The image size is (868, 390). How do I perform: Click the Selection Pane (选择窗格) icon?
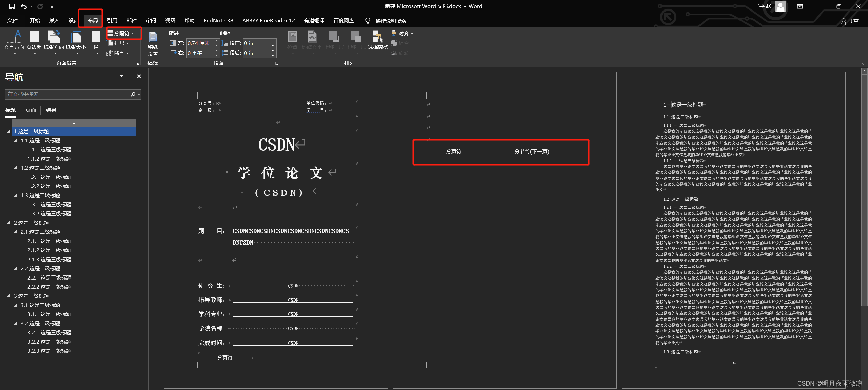(x=377, y=37)
